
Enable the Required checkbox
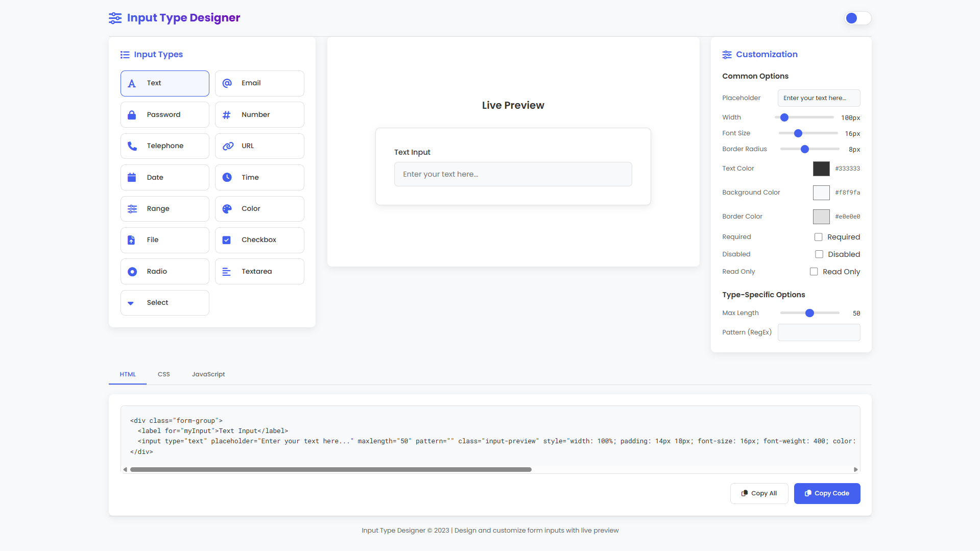point(818,237)
